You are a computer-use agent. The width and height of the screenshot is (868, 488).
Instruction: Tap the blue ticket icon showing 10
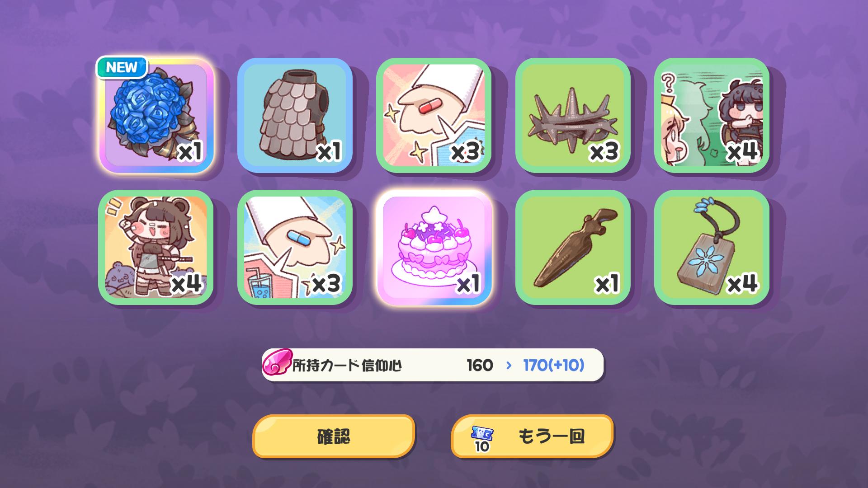tap(482, 438)
